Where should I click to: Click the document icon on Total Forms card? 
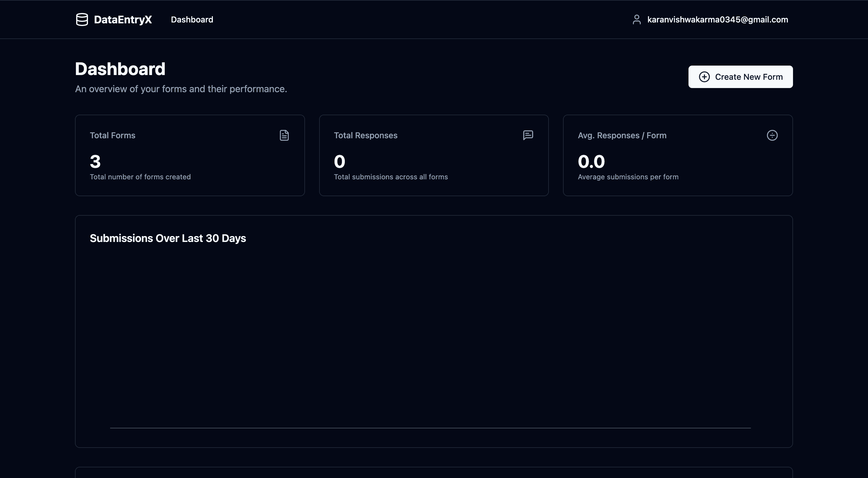pyautogui.click(x=284, y=135)
